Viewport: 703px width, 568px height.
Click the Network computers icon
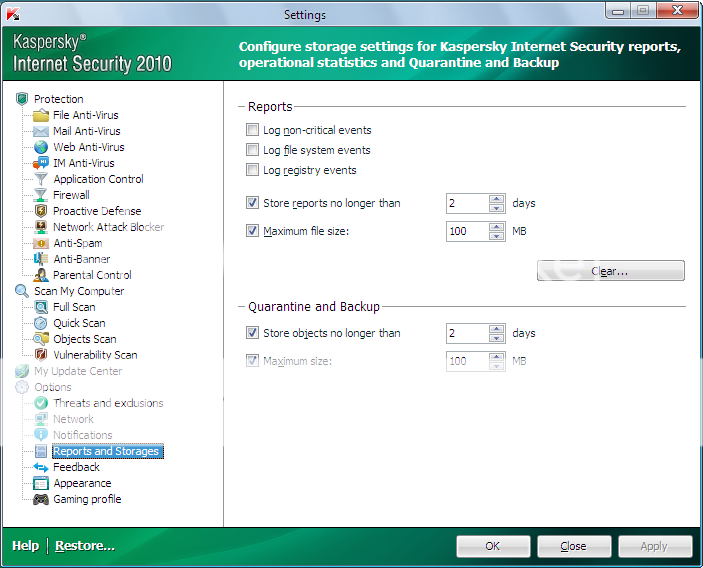pyautogui.click(x=41, y=419)
